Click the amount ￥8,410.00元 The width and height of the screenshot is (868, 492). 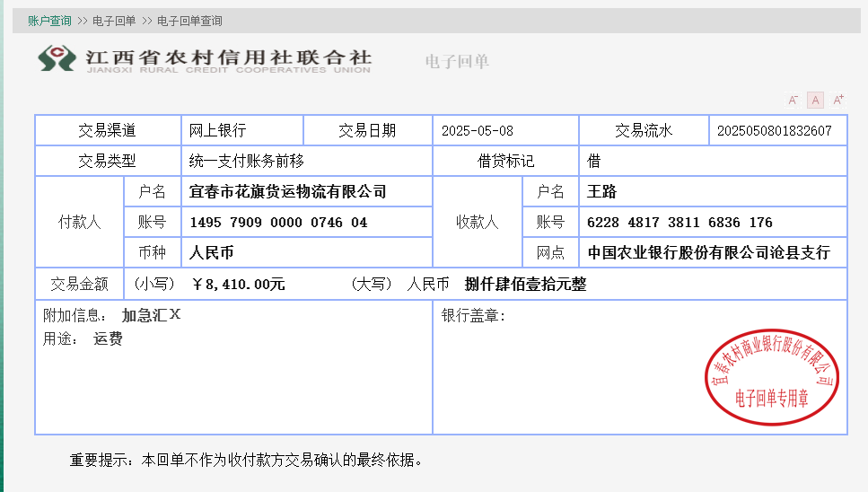(238, 285)
